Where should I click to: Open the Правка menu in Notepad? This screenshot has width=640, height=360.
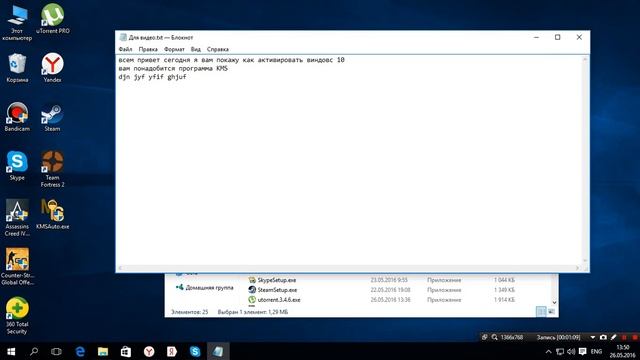point(148,49)
